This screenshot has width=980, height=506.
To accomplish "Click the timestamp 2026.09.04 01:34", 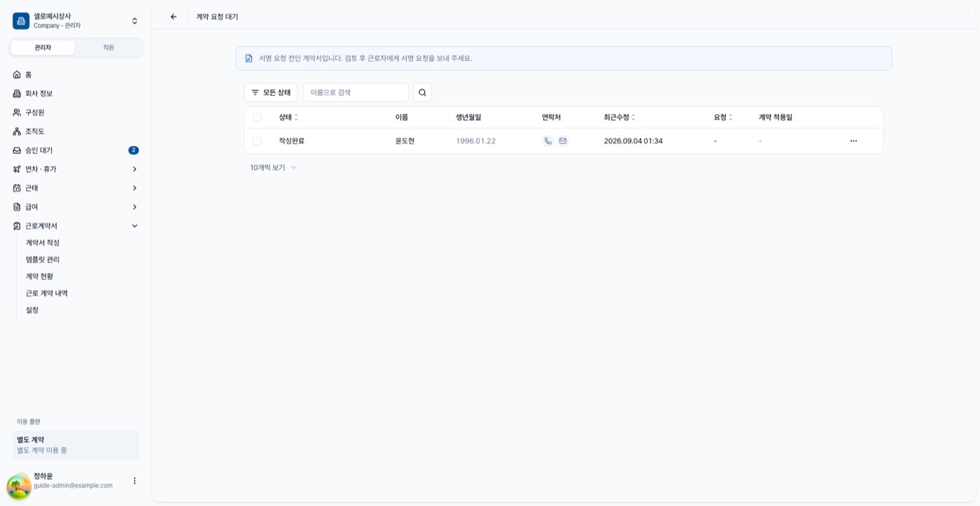I will tap(633, 141).
